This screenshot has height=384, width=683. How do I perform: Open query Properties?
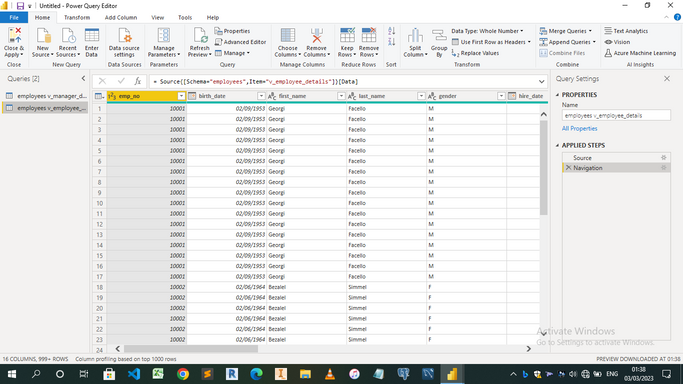(x=232, y=31)
